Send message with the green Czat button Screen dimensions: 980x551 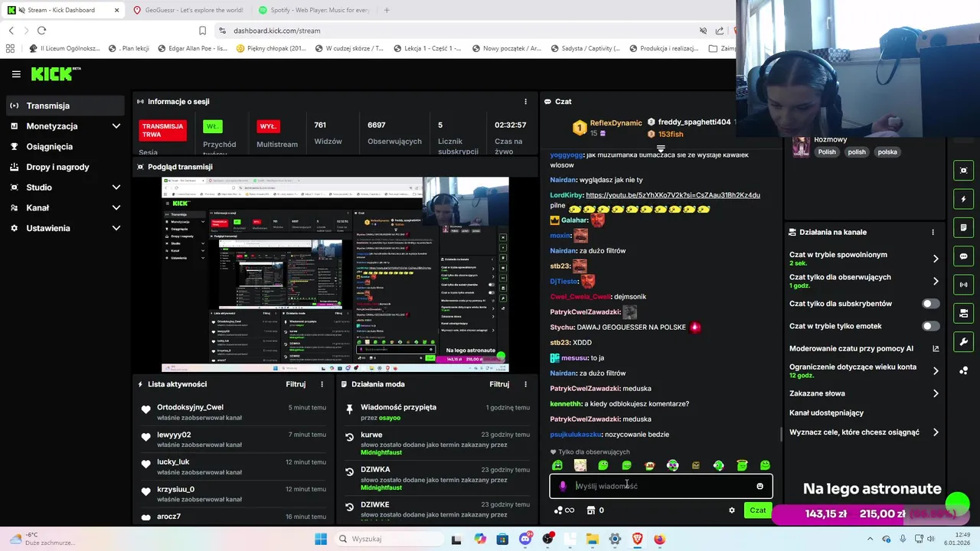[757, 510]
